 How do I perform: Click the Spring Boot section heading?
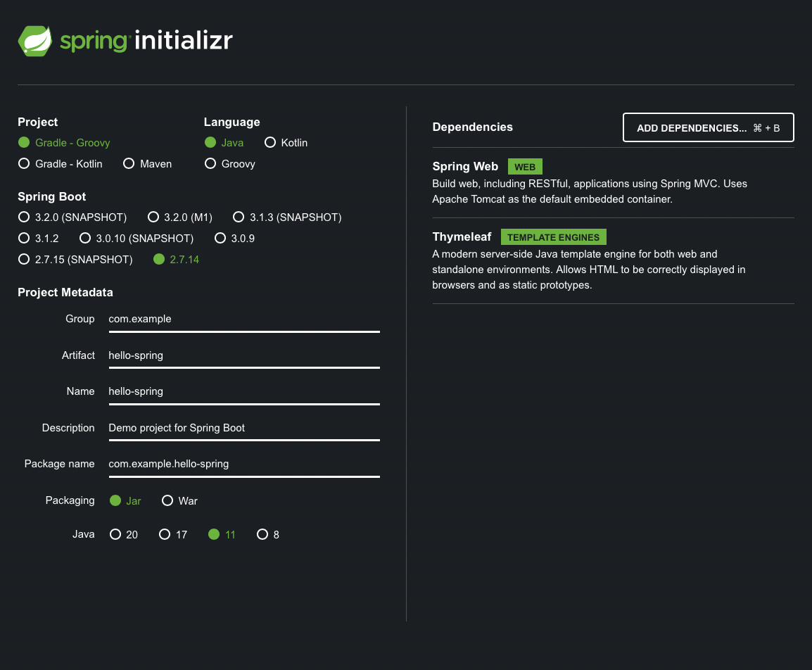pos(52,197)
